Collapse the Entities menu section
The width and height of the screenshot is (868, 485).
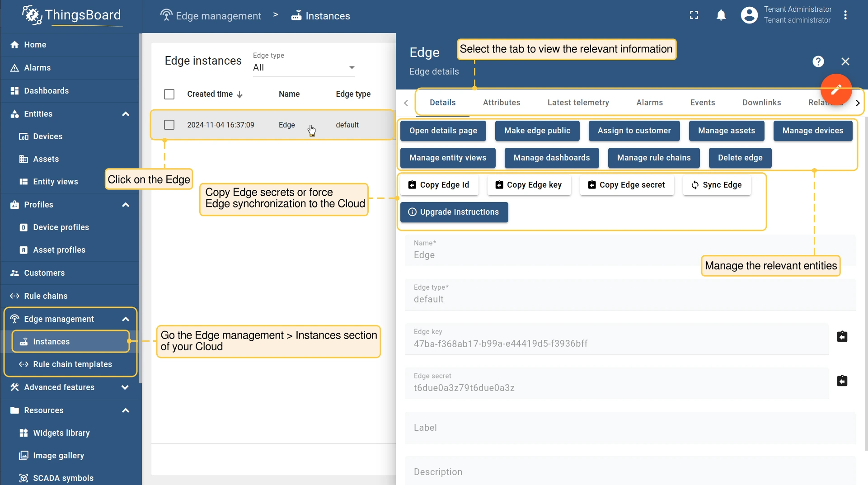(x=126, y=114)
